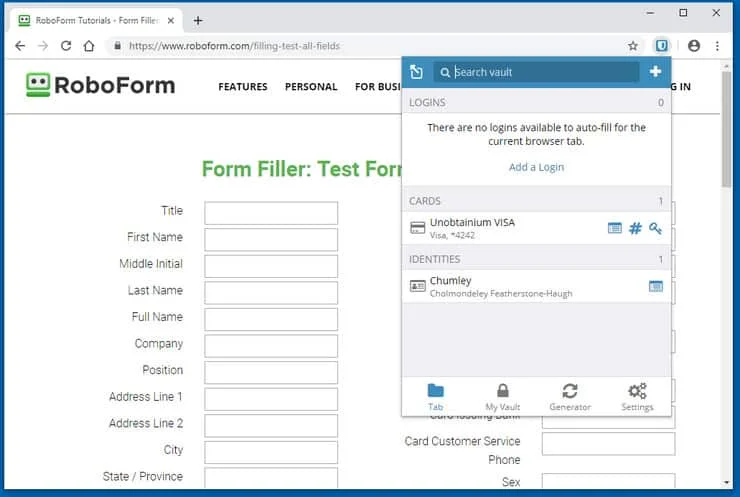Click the Last Name input field
This screenshot has width=740, height=497.
[x=271, y=293]
